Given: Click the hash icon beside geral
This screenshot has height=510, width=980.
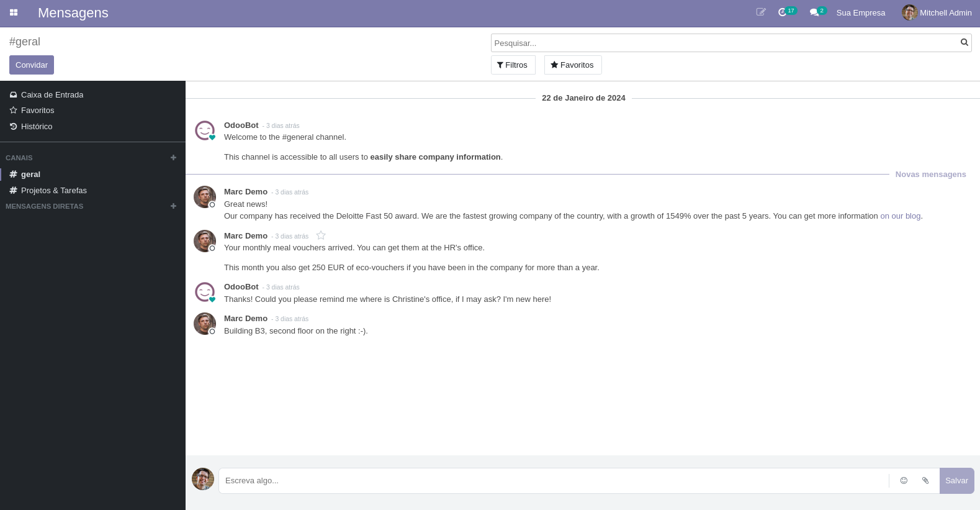Looking at the screenshot, I should pyautogui.click(x=13, y=175).
